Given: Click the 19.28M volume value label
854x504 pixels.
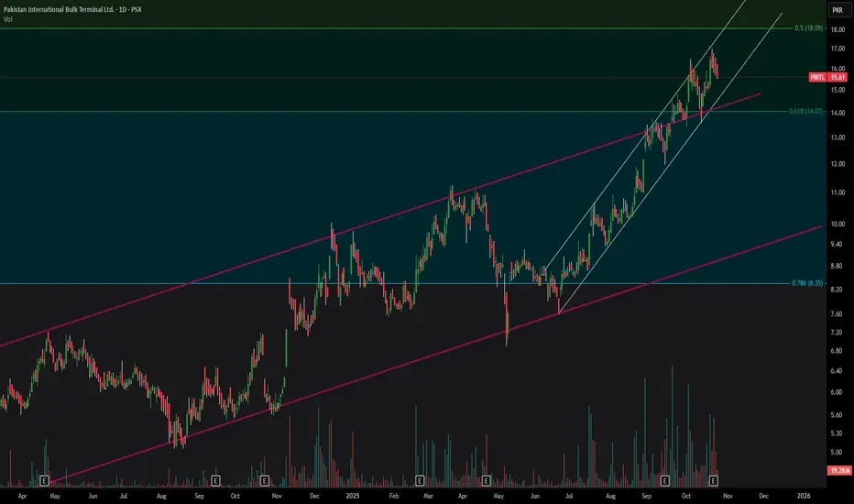Looking at the screenshot, I should tap(839, 470).
